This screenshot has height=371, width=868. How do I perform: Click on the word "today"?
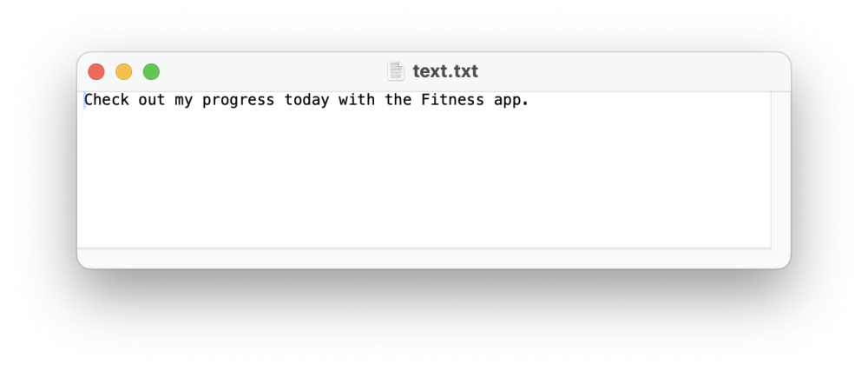click(307, 100)
